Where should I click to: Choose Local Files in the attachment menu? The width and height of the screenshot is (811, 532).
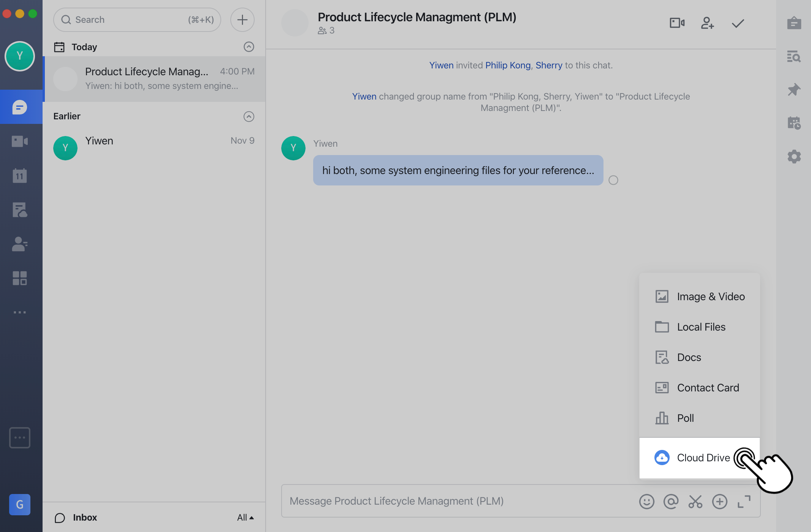click(701, 327)
